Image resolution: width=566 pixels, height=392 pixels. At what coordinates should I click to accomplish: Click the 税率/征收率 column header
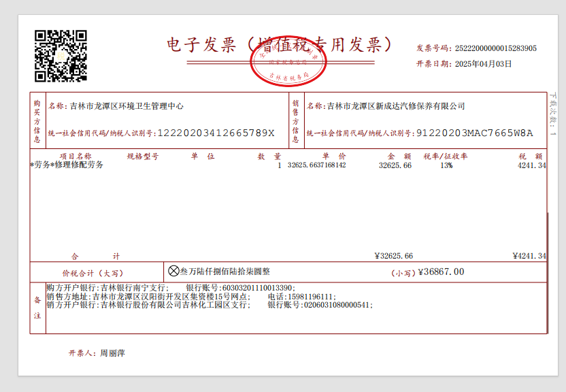(446, 157)
